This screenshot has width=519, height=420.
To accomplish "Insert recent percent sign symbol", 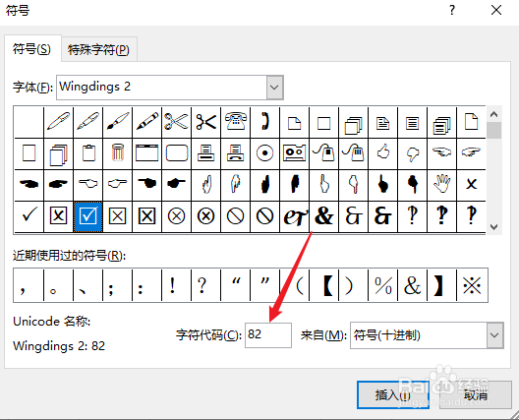I will 382,285.
